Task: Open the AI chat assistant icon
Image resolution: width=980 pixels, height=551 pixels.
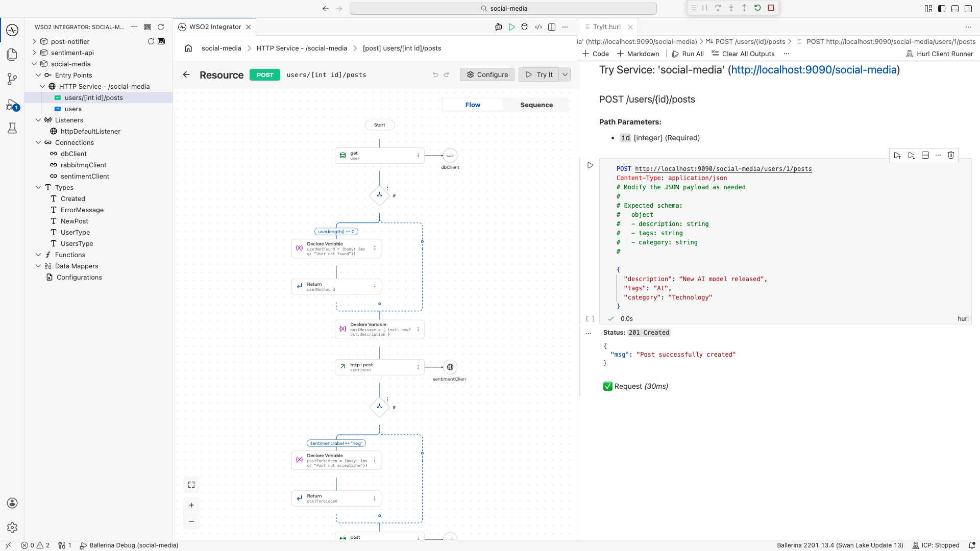Action: tap(498, 27)
